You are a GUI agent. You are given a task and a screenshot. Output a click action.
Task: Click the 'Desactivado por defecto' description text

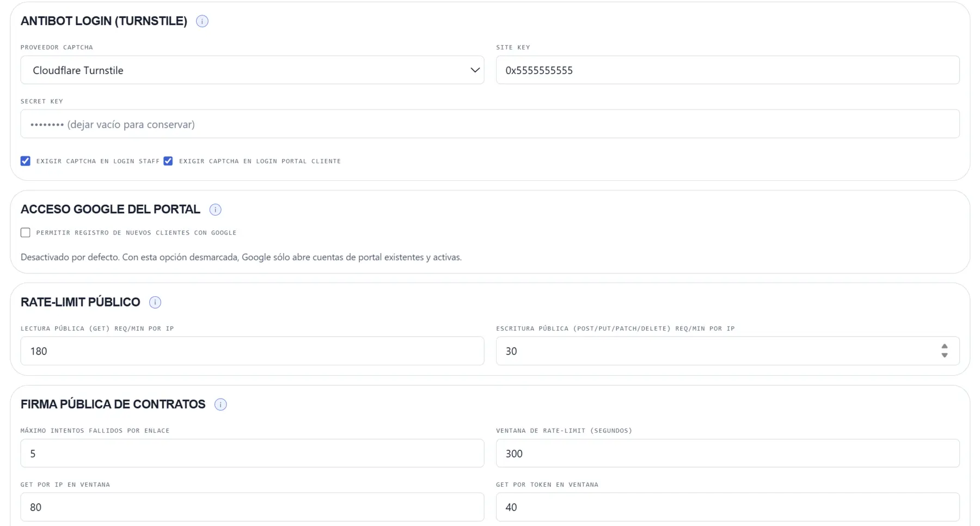click(x=241, y=257)
